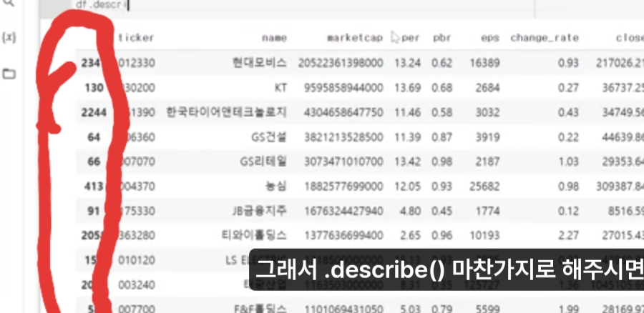This screenshot has width=644, height=313.
Task: Click the marketcap value 4304658647750
Action: [343, 112]
